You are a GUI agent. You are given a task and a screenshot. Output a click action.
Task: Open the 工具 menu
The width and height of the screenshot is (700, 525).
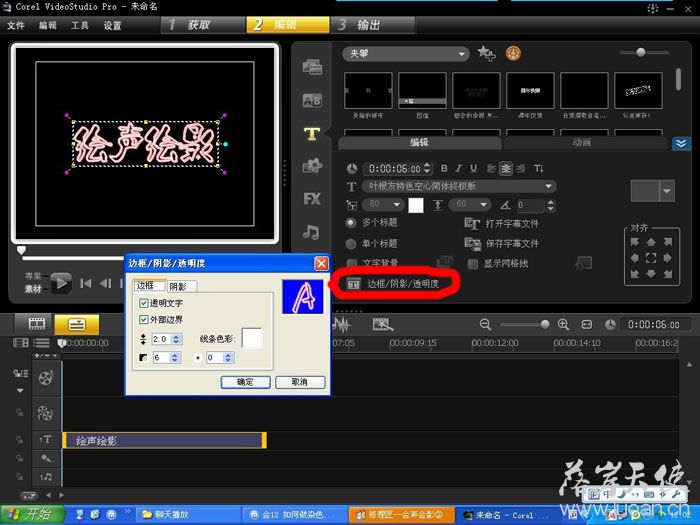pos(80,25)
